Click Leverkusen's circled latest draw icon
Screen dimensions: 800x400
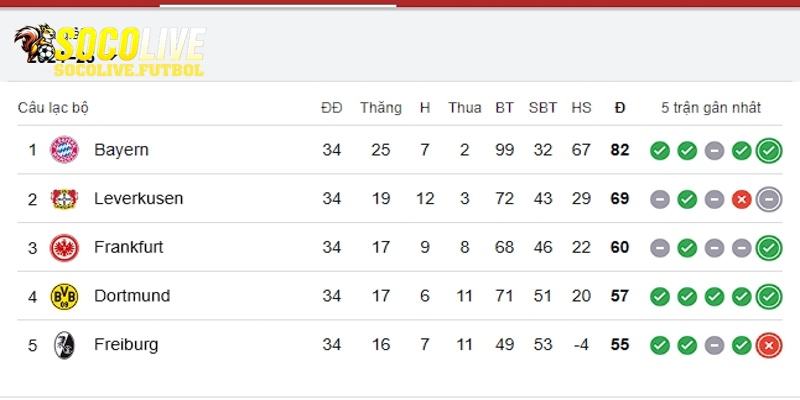click(x=769, y=199)
